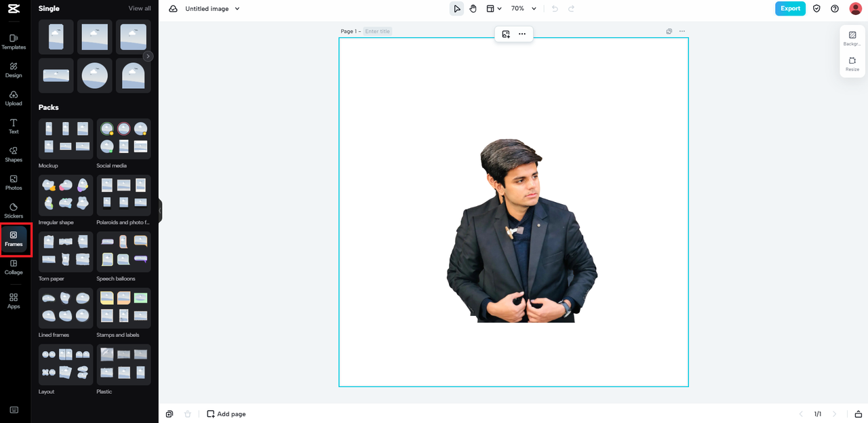The width and height of the screenshot is (868, 423).
Task: Click duplicate page icon in bottom bar
Action: pos(170,414)
